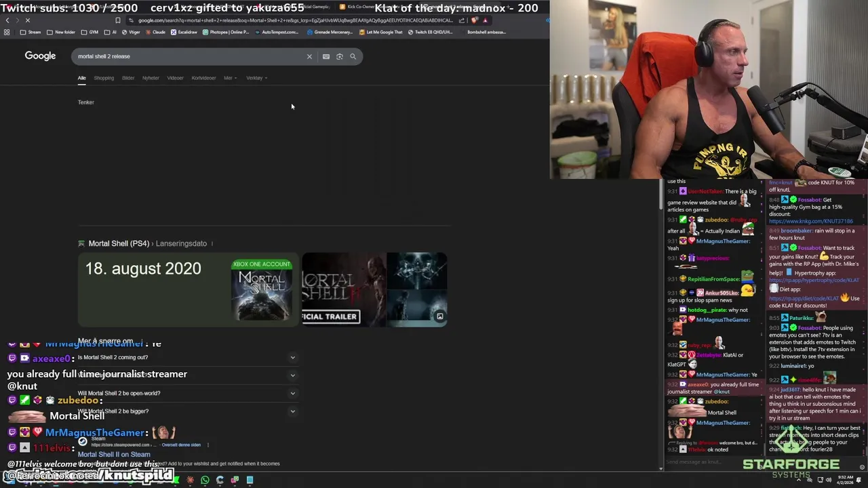Open the New folder bookmark

pyautogui.click(x=61, y=32)
